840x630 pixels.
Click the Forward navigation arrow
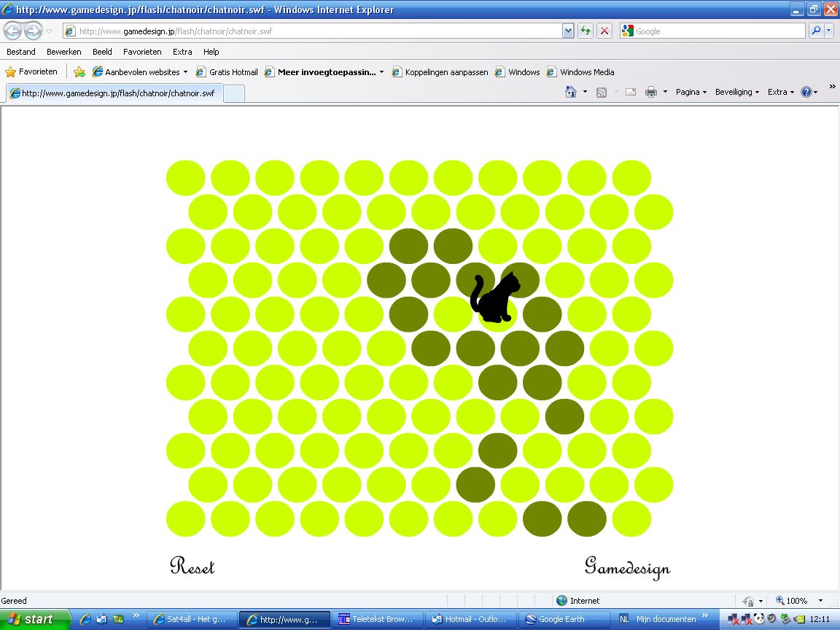(34, 31)
